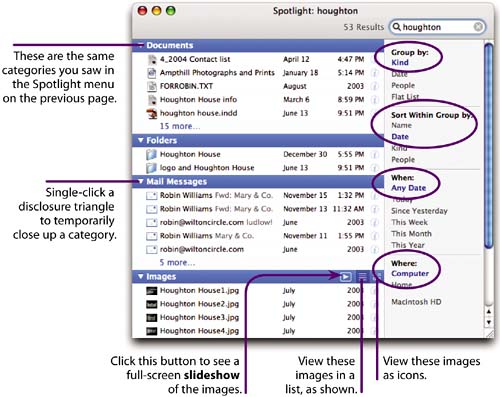Viewport: 500px width, 397px height.
Task: Click the magnifying glass in search field
Action: [x=396, y=27]
